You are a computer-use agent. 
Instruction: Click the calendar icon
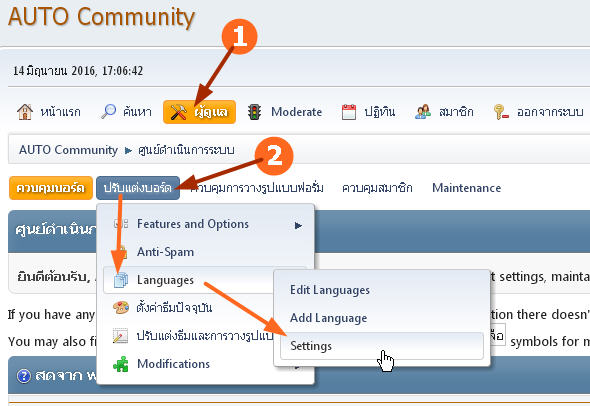[348, 112]
